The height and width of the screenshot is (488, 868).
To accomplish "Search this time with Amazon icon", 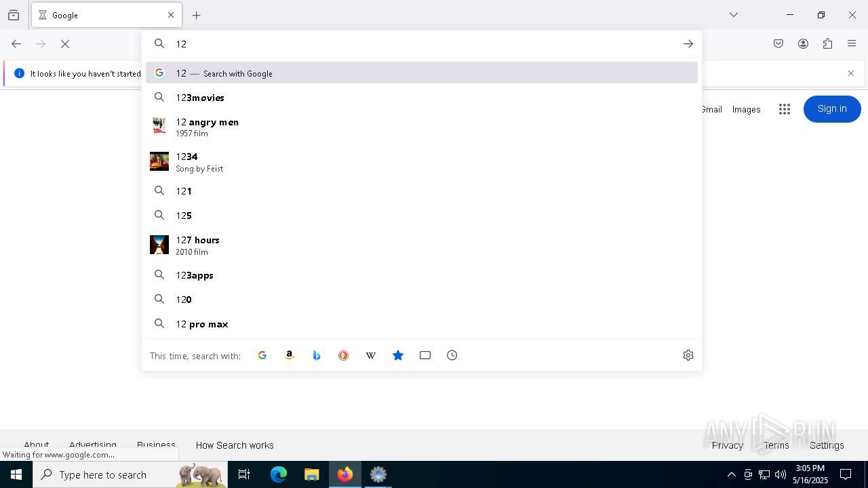I will (x=290, y=355).
